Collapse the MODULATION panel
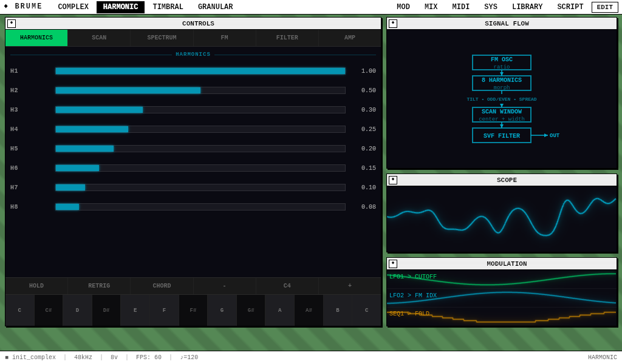 pos(392,264)
